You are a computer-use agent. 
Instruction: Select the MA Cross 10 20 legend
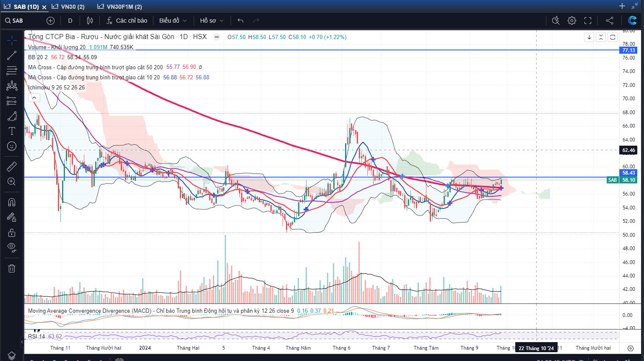[94, 77]
